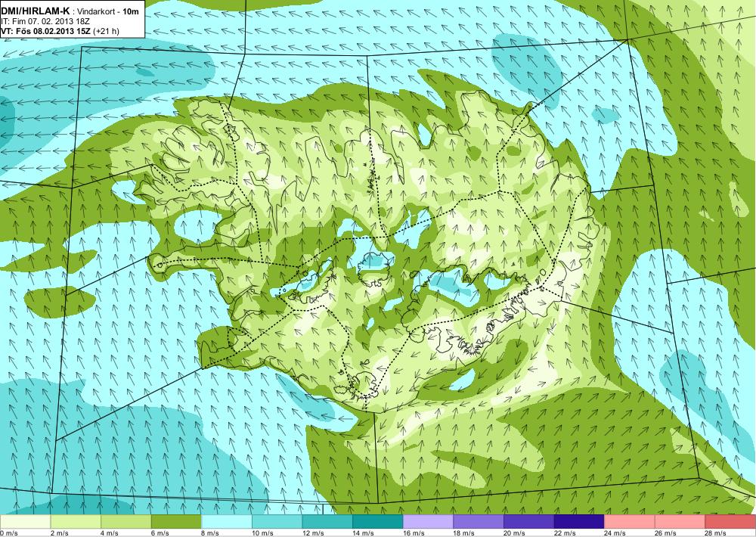Pick the teal 12–14 m/s legend swatch
The width and height of the screenshot is (756, 537).
click(x=327, y=522)
